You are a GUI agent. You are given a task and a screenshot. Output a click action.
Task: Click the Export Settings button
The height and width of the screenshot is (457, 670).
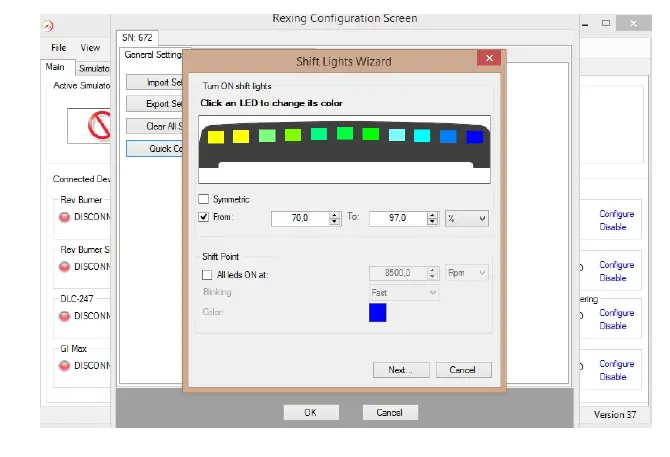point(154,104)
